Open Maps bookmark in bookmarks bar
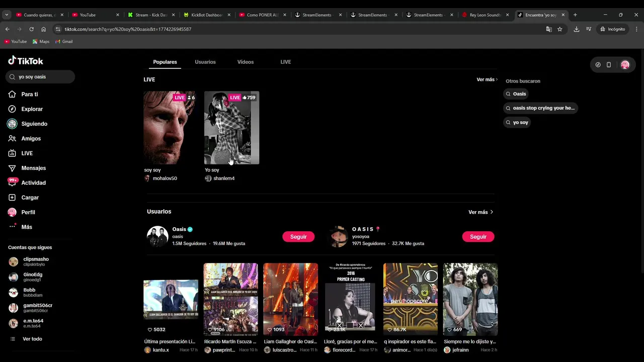Screen dimensions: 644x362 41,41
